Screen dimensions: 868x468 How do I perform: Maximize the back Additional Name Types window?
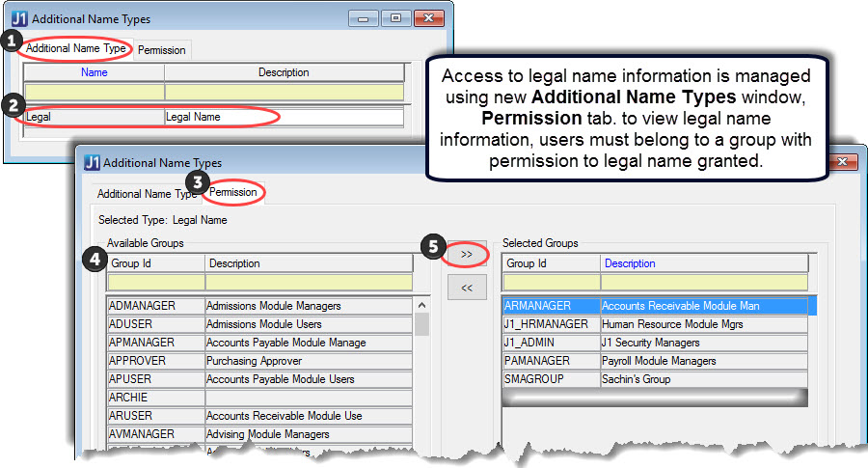coord(395,19)
